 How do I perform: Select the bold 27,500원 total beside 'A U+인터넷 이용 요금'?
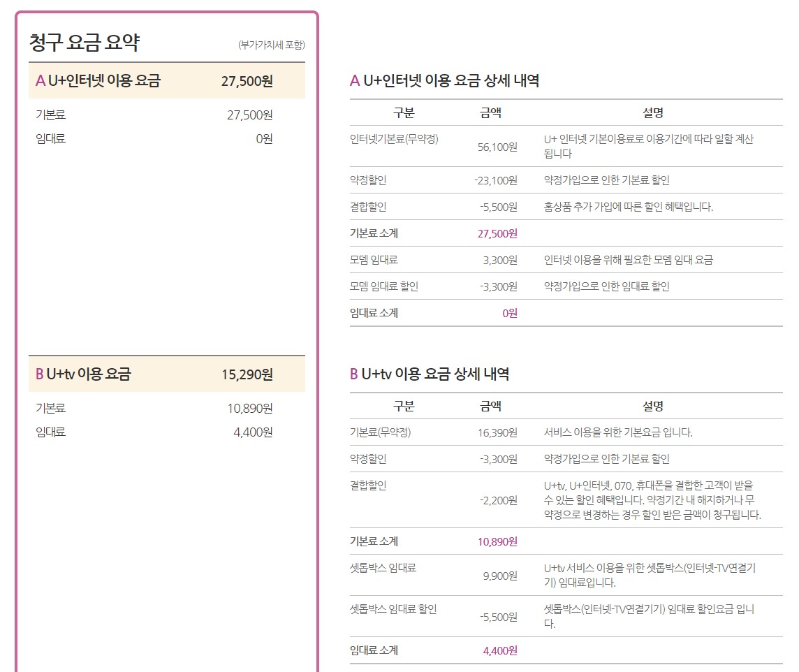(247, 81)
